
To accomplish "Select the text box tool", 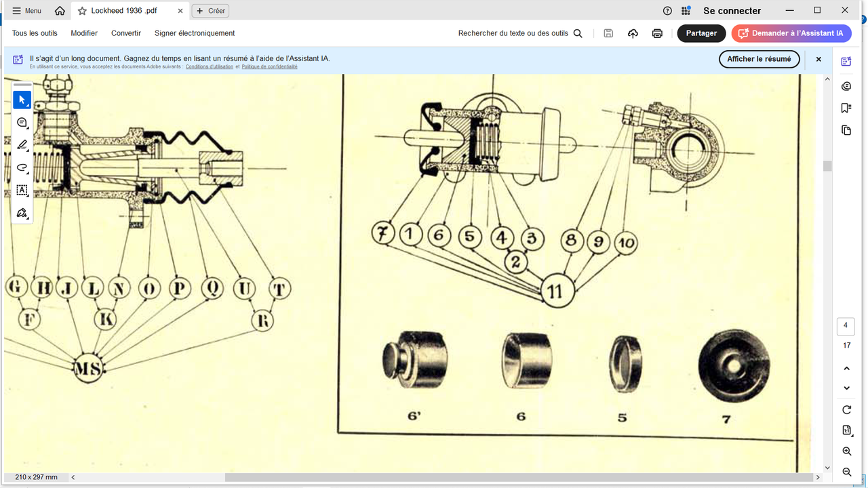I will click(x=22, y=190).
